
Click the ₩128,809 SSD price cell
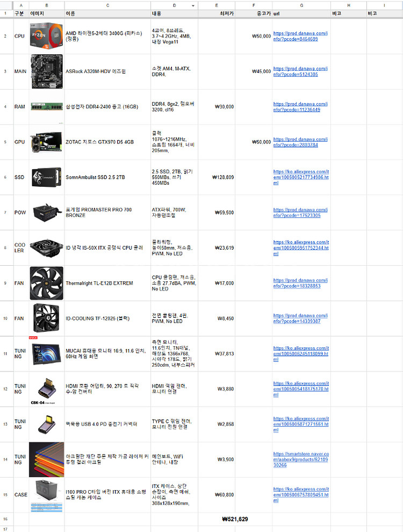(x=217, y=177)
